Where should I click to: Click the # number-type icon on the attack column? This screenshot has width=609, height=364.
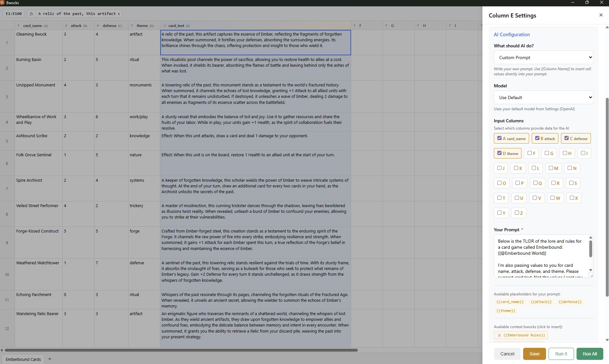pos(66,26)
